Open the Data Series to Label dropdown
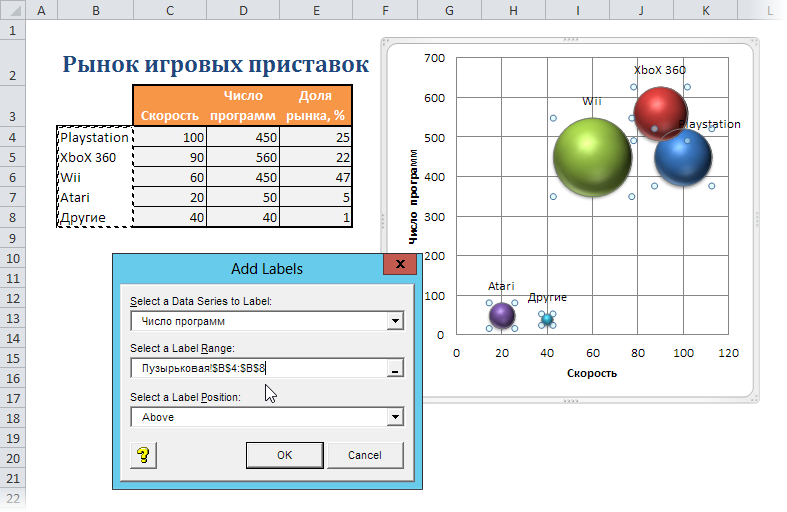787x512 pixels. pos(395,321)
